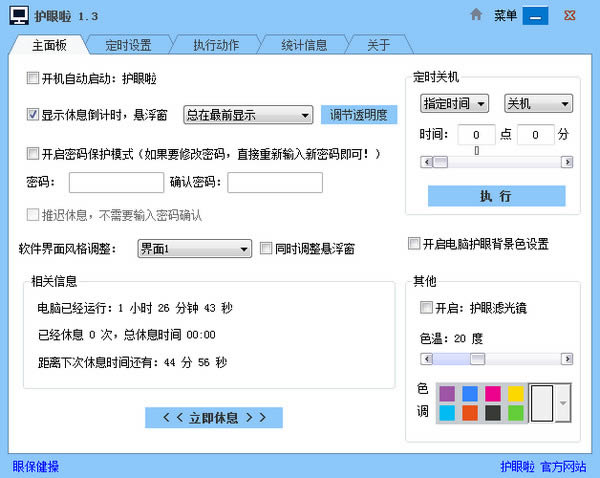
Task: Open the 界面1 style dropdown
Action: point(194,249)
